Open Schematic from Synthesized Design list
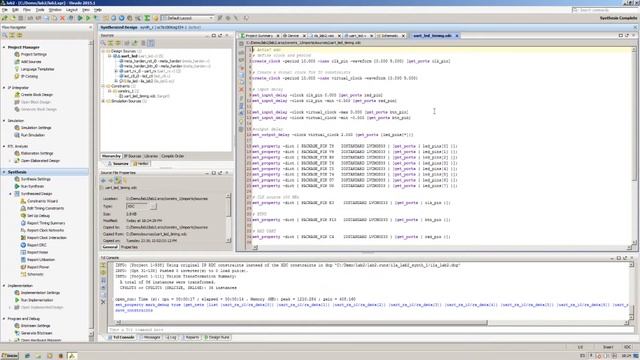 (x=35, y=275)
